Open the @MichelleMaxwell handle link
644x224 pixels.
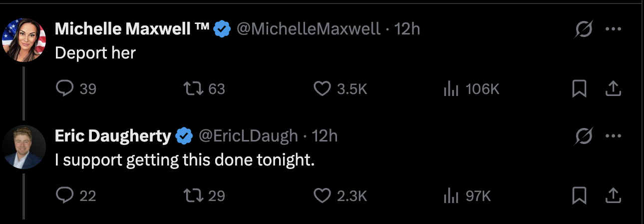(308, 29)
